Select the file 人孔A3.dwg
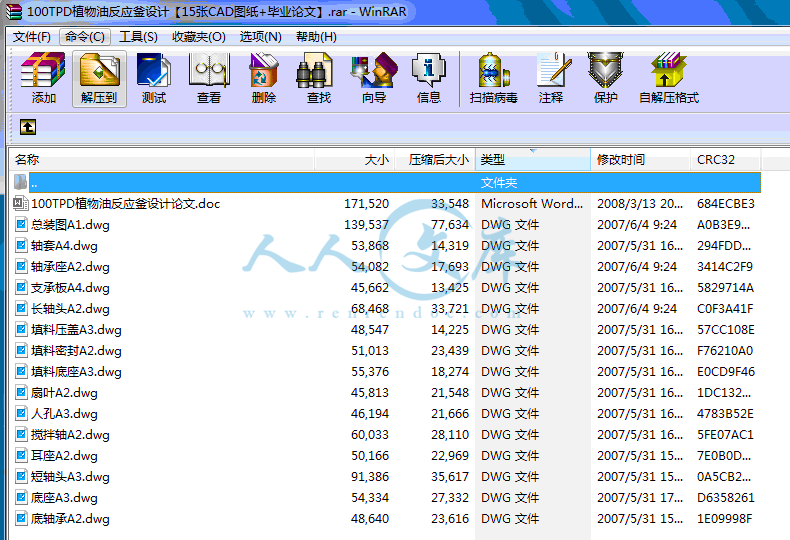 click(x=64, y=414)
